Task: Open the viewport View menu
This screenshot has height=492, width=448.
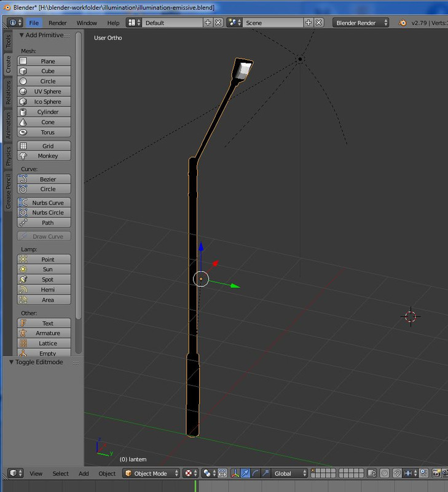Action: [x=36, y=474]
